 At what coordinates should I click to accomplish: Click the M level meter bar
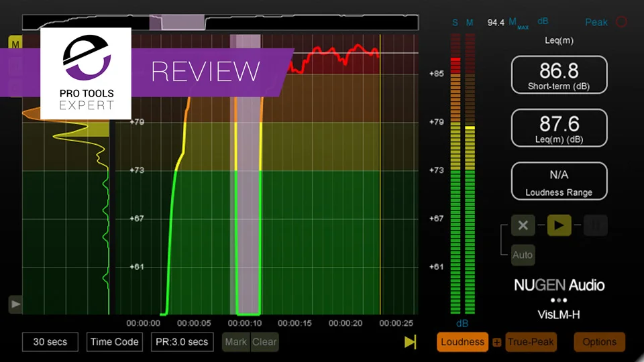tap(470, 174)
